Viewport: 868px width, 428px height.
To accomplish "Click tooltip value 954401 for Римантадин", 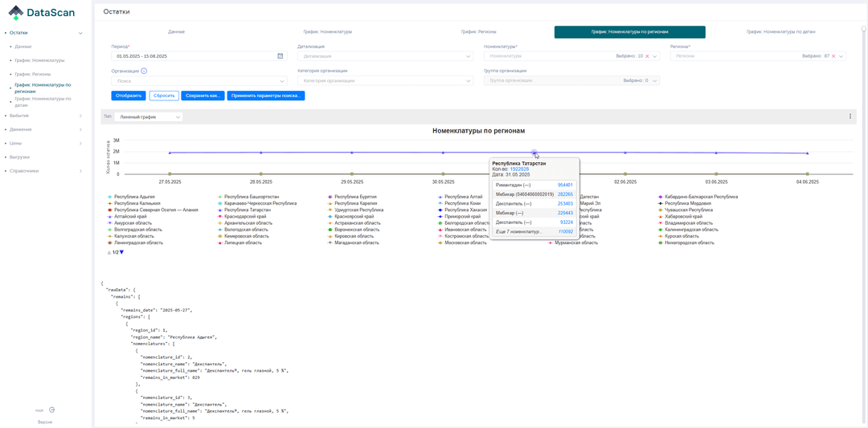I will [565, 185].
